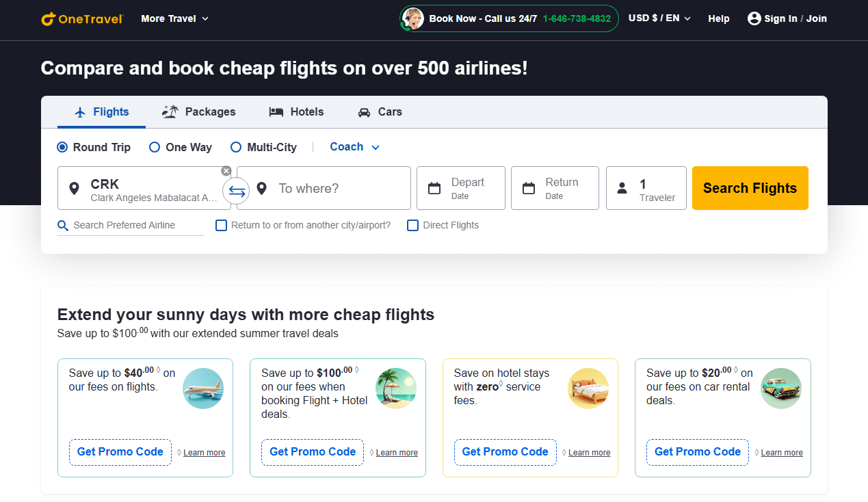The height and width of the screenshot is (502, 868).
Task: Click the OneTravel logo
Action: point(82,19)
